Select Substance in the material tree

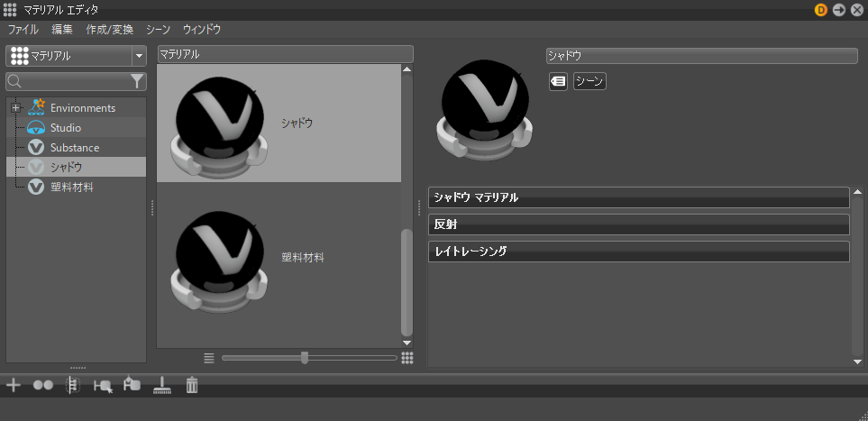pyautogui.click(x=75, y=148)
